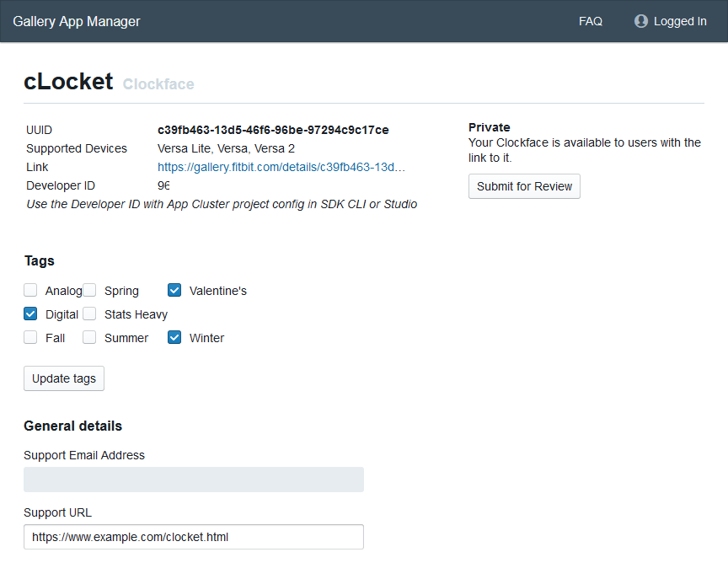Click the cLocket title heading
Viewport: 728px width, 579px height.
tap(68, 82)
